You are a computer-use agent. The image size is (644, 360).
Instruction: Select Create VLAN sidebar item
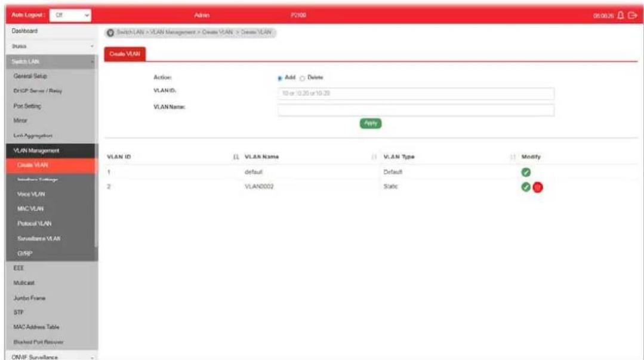coord(51,165)
